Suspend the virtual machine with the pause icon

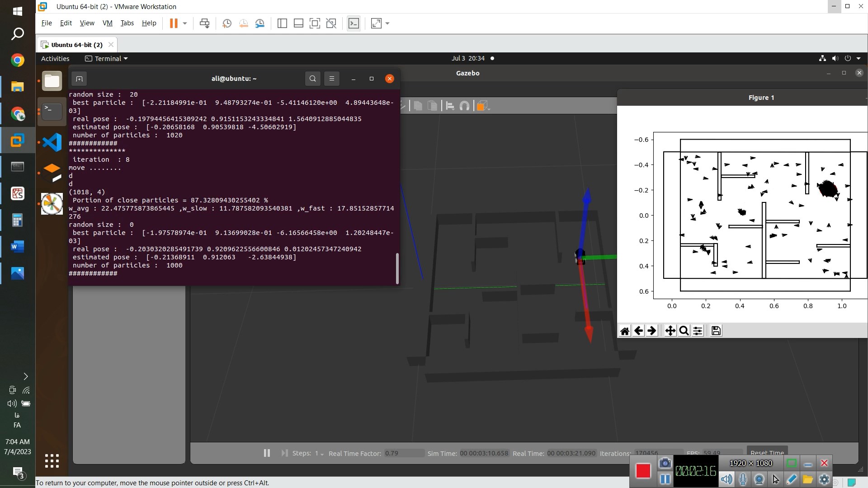tap(174, 23)
